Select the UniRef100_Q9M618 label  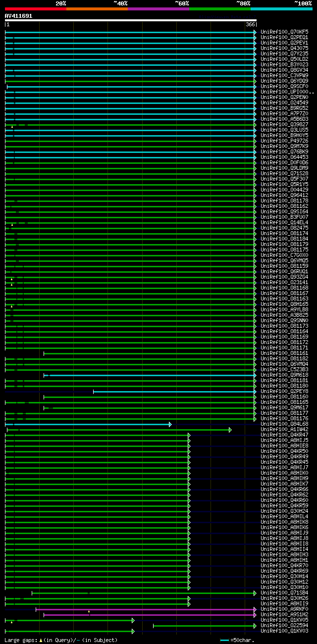click(284, 375)
